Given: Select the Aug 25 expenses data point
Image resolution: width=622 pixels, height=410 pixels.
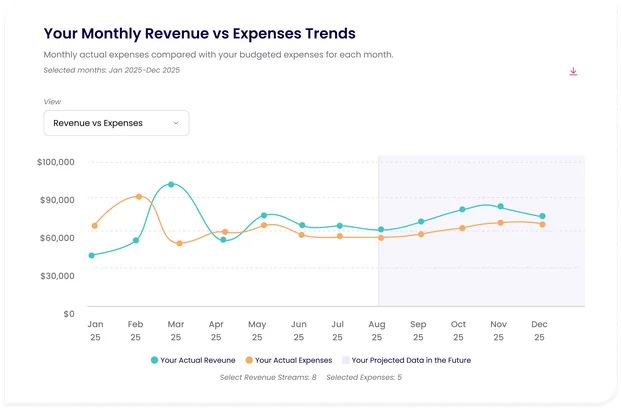Looking at the screenshot, I should click(381, 238).
